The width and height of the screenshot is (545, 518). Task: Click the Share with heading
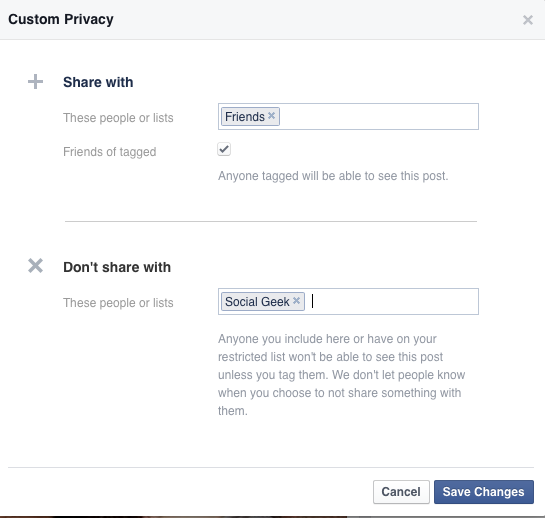pos(98,82)
